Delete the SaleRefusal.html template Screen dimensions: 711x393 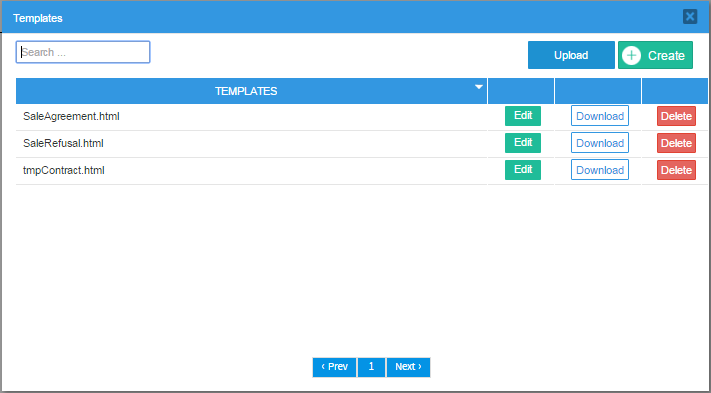coord(676,143)
